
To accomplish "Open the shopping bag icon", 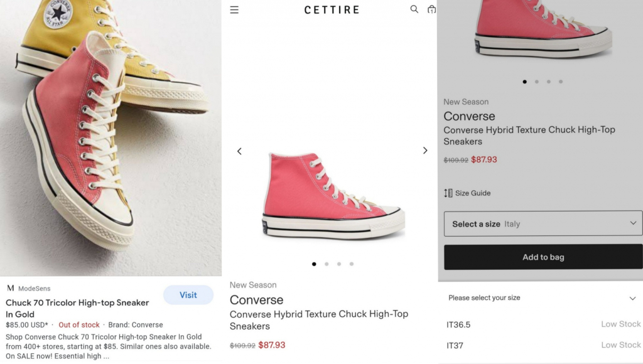I will coord(431,9).
